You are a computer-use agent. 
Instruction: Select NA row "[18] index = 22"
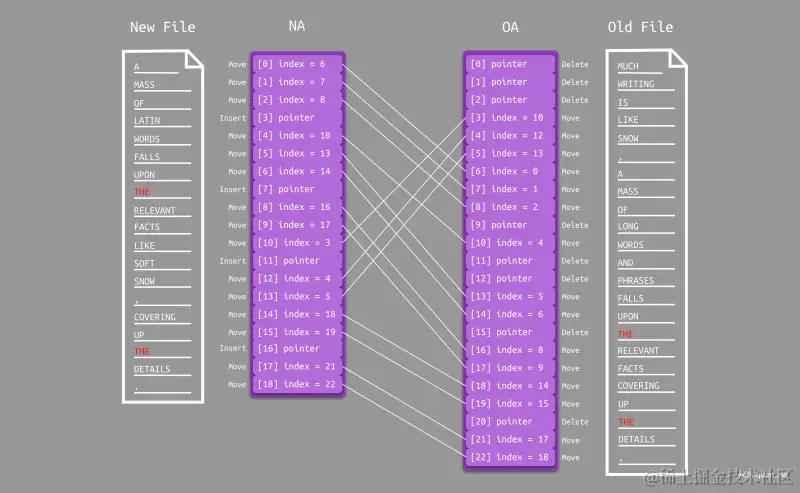[x=297, y=384]
